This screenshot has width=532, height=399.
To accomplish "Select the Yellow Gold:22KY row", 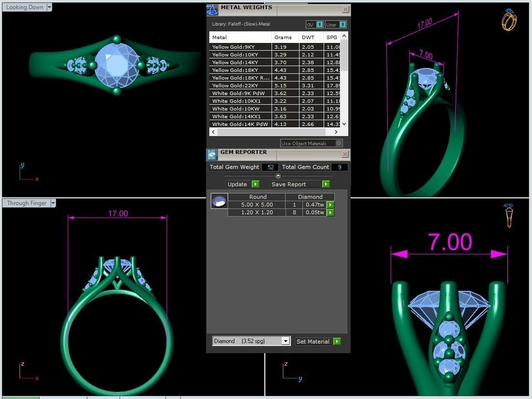I will point(275,85).
